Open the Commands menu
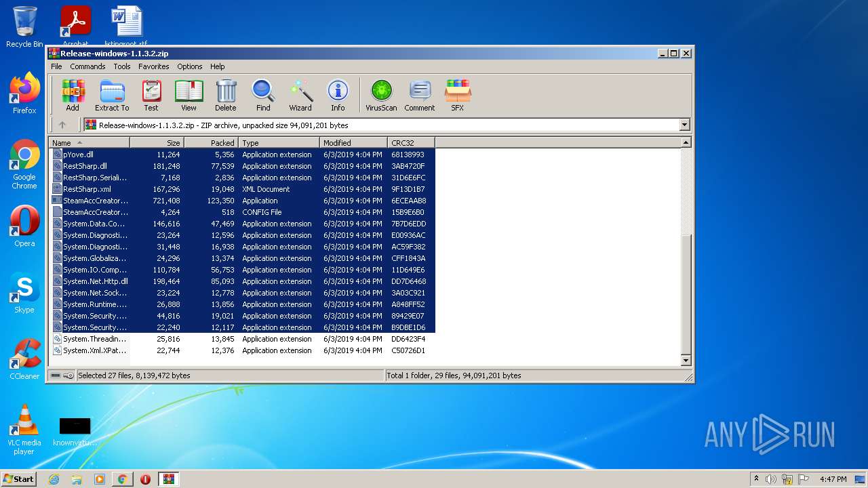 pos(87,66)
